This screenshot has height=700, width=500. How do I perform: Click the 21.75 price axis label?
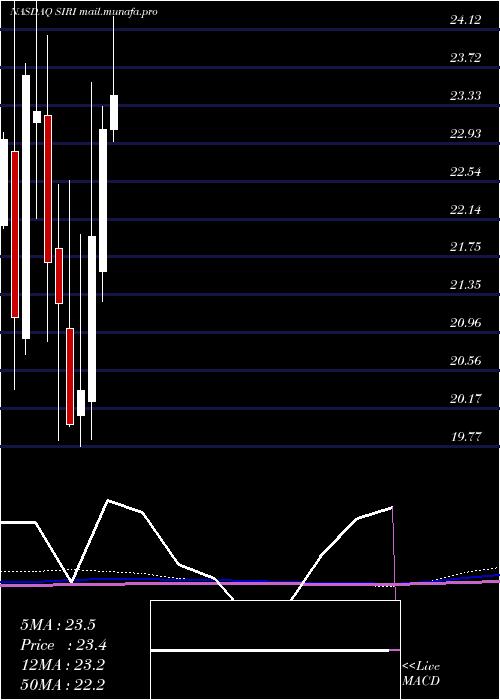tap(466, 247)
